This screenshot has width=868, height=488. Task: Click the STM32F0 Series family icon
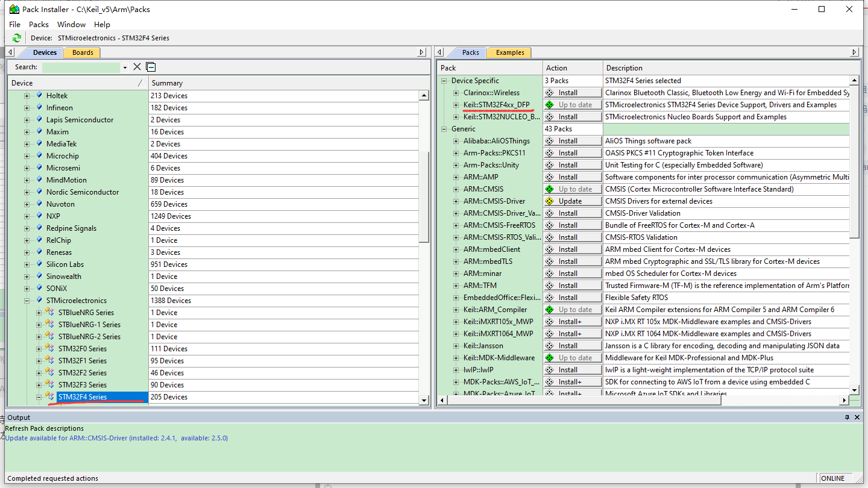50,348
